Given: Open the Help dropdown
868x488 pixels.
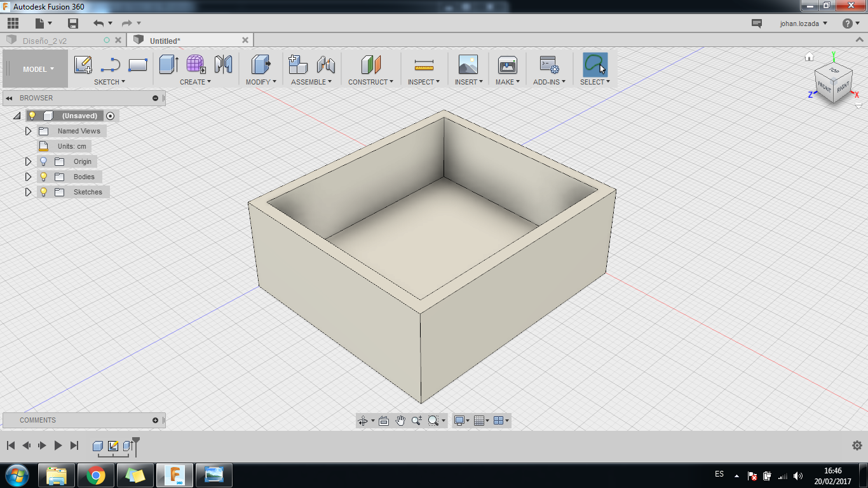Looking at the screenshot, I should 850,24.
